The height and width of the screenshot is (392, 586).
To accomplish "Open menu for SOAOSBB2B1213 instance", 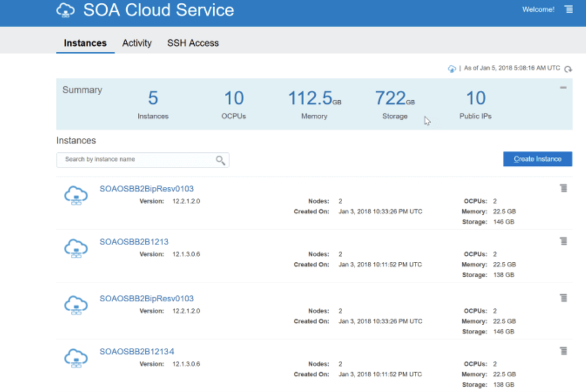I will [564, 241].
